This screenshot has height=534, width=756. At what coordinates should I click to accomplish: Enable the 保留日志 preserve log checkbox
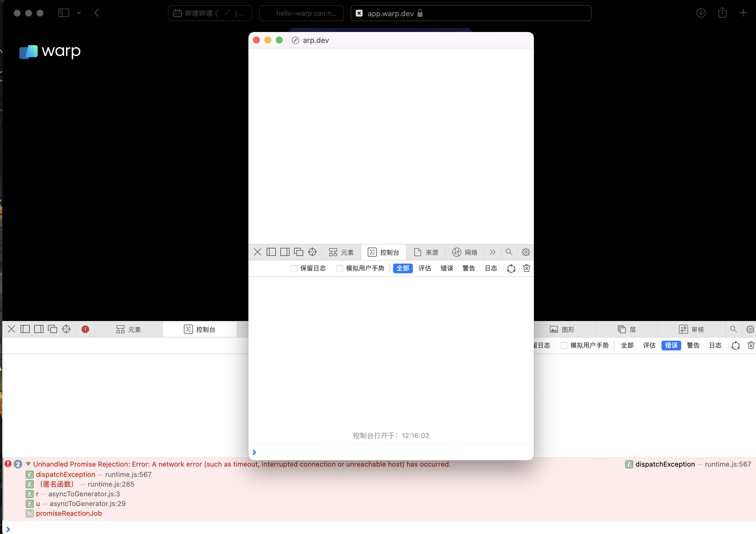coord(293,268)
